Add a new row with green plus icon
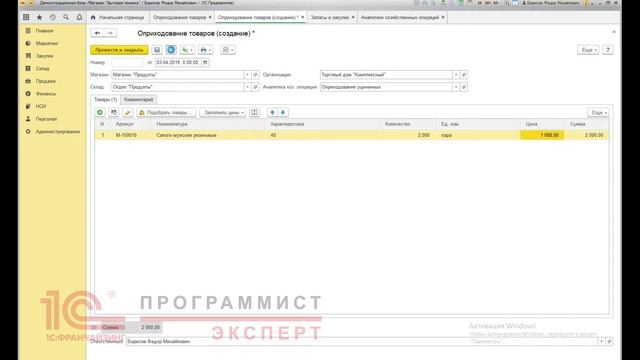Screen dimensions: 640x360 click(100, 112)
